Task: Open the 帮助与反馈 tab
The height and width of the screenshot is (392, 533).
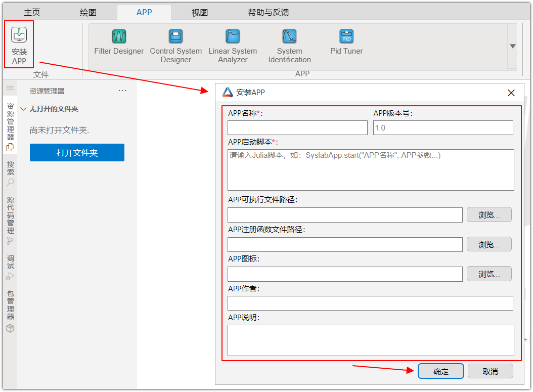Action: [x=268, y=13]
